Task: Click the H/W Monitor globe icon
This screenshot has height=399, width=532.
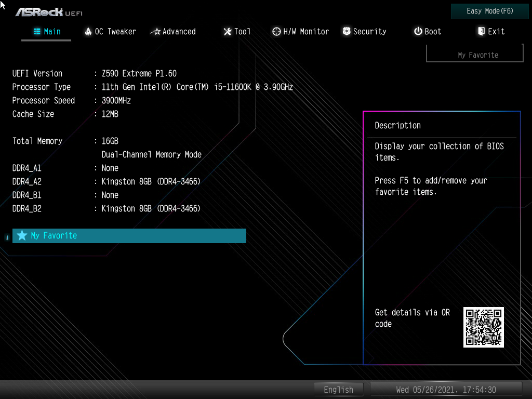Action: (276, 31)
